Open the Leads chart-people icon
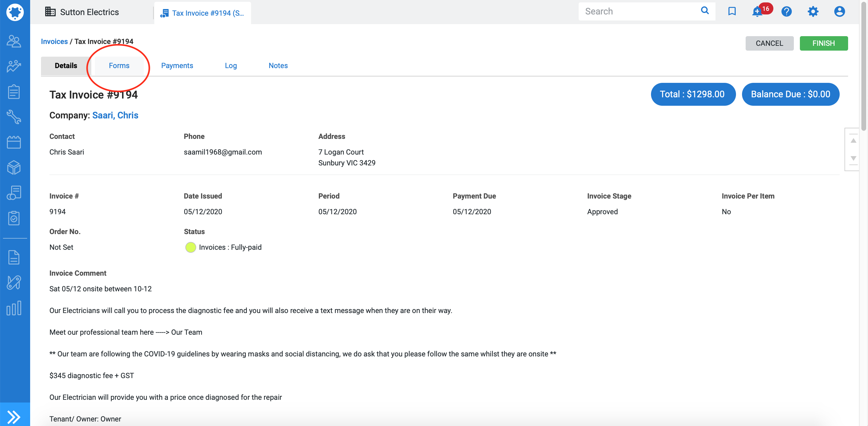Image resolution: width=868 pixels, height=426 pixels. coord(14,66)
